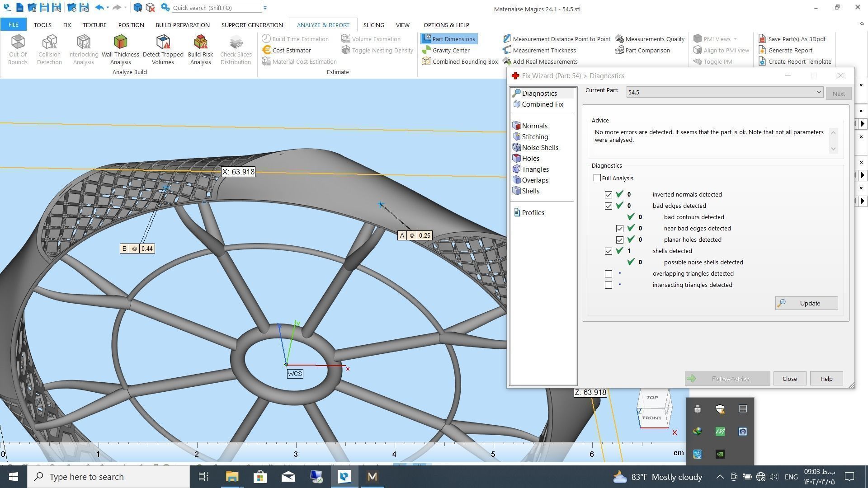868x488 pixels.
Task: Click Detect Trapped Volumes icon
Action: point(163,50)
